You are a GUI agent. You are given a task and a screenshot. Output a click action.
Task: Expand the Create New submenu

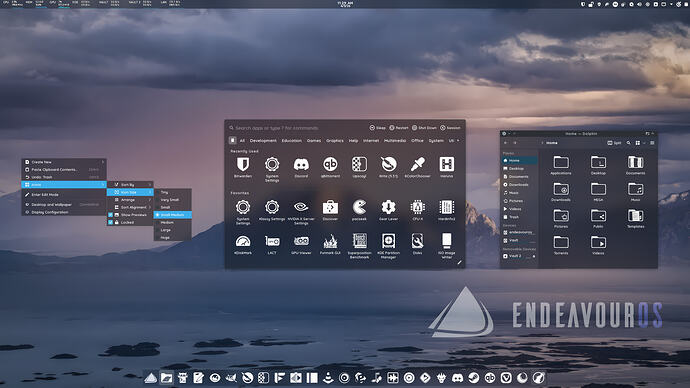click(64, 162)
